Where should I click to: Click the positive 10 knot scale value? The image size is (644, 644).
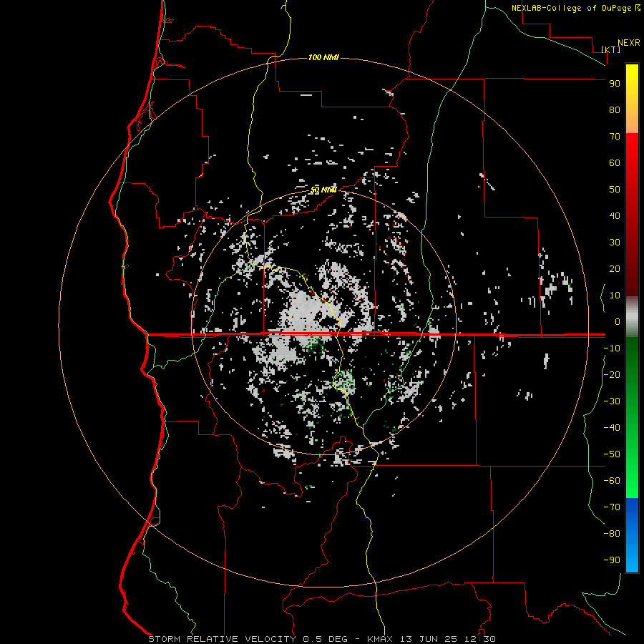[x=615, y=296]
